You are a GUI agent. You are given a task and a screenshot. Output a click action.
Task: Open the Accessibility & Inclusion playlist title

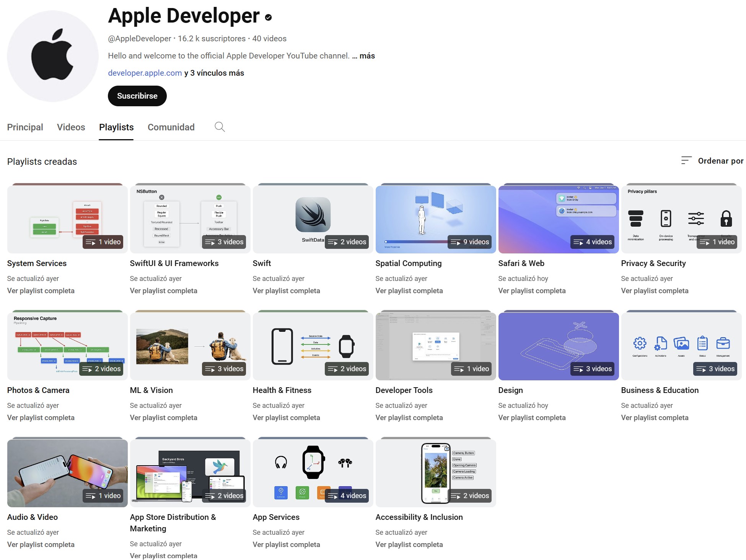coord(419,517)
